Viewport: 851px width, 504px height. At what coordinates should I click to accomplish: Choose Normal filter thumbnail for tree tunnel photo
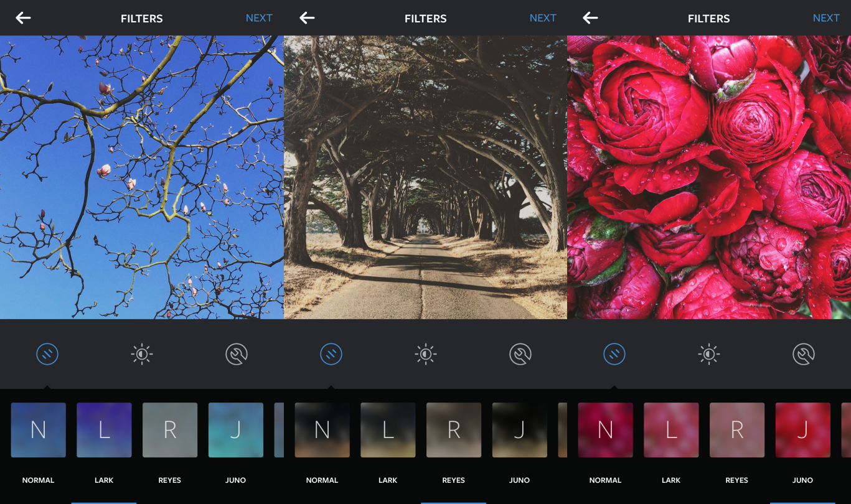(322, 430)
